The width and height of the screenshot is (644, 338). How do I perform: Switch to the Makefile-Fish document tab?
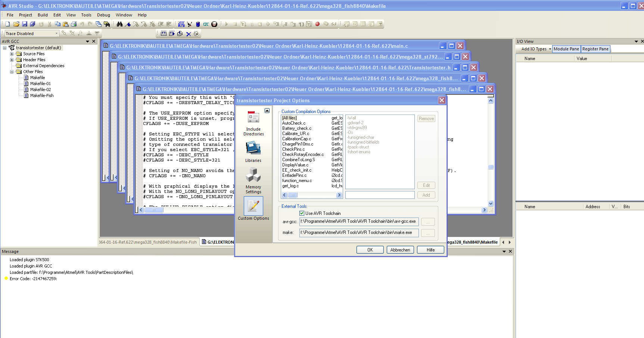149,242
